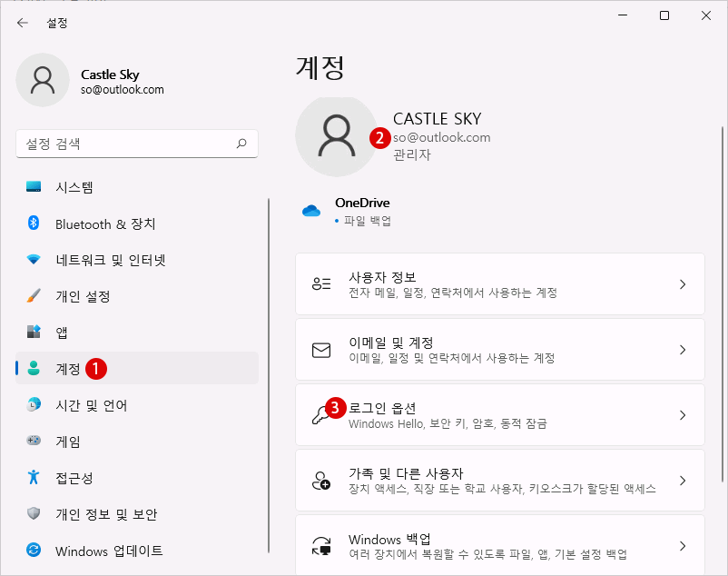
Task: Click the Castle Sky name in the sidebar
Action: coord(110,74)
